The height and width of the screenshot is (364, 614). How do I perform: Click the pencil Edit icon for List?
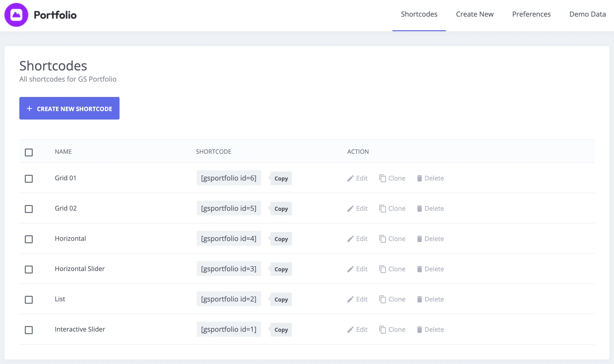350,299
